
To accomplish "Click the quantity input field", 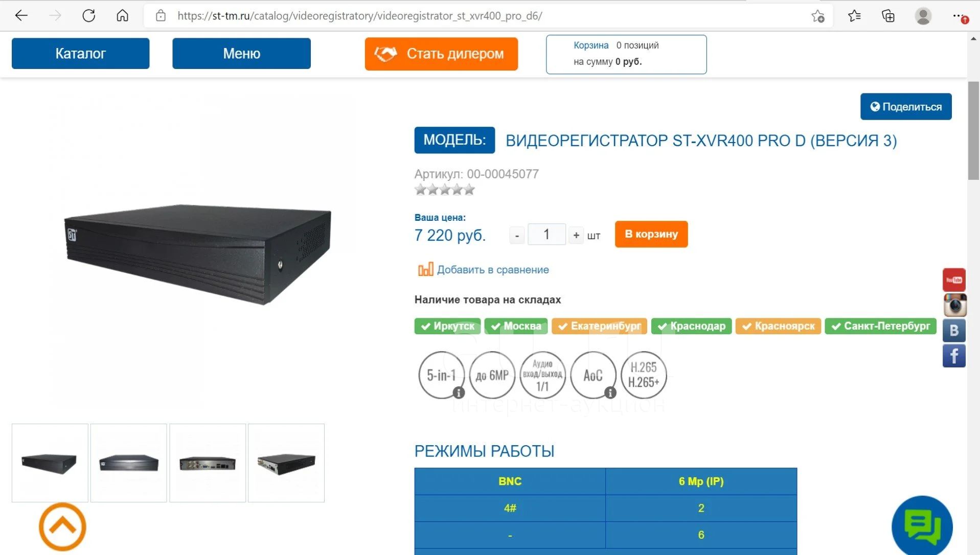I will pos(546,235).
